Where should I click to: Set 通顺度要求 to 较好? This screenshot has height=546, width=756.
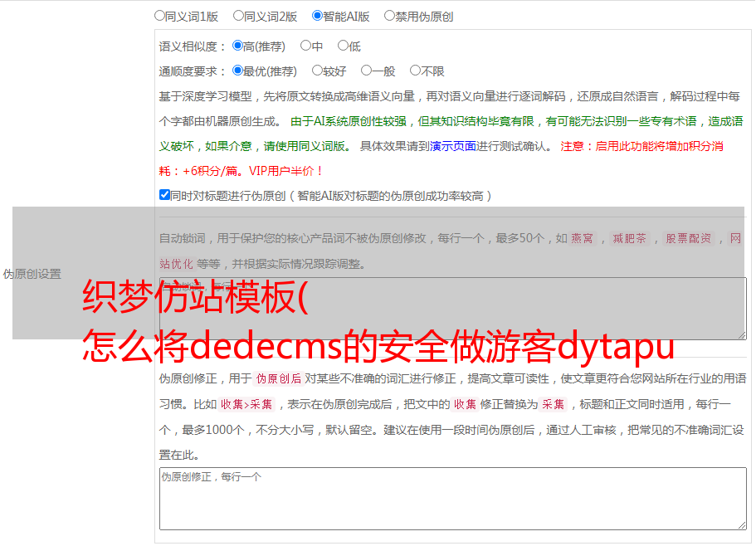pyautogui.click(x=317, y=71)
